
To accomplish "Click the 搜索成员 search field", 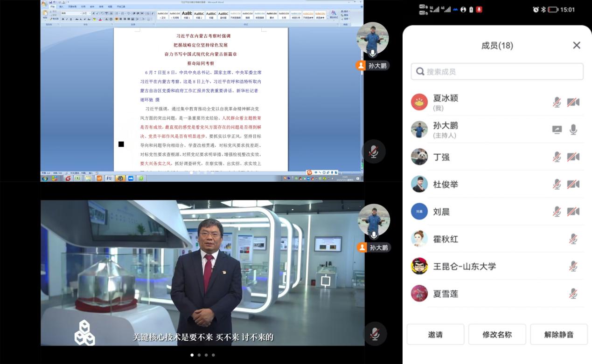I will 496,71.
